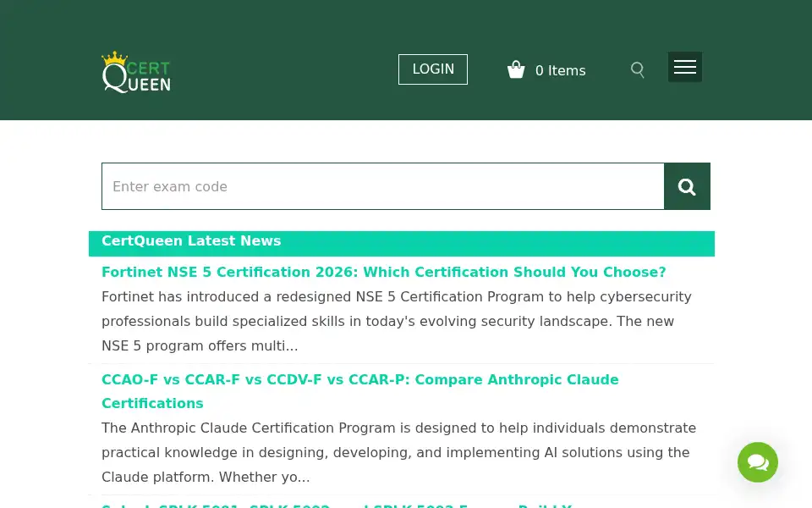Click the 0 Items cart label

click(560, 70)
